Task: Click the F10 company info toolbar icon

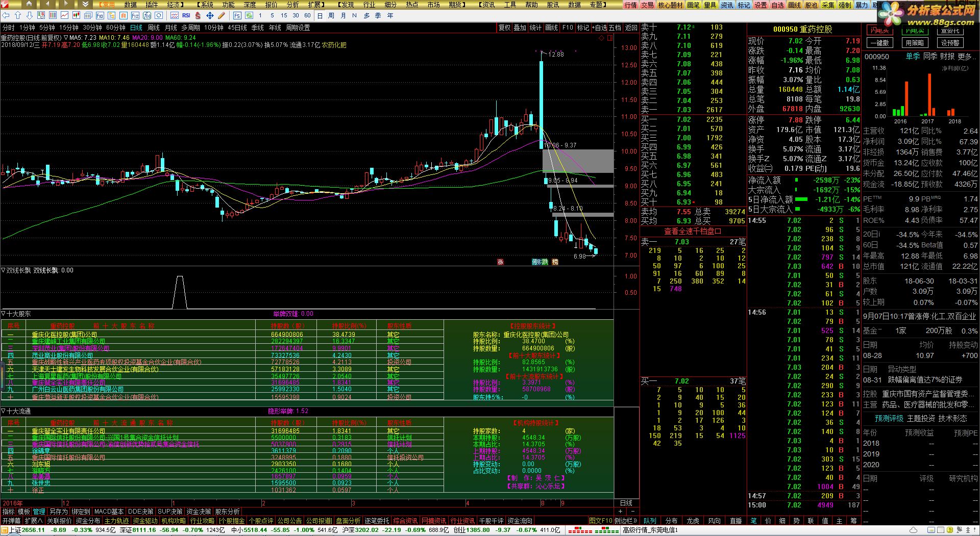Action: (100, 15)
